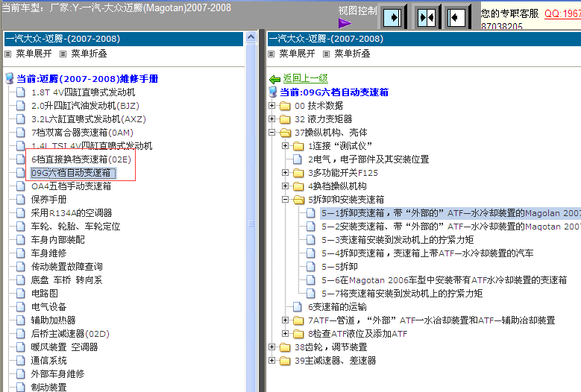Click the page icon next to 电路图

[21, 294]
